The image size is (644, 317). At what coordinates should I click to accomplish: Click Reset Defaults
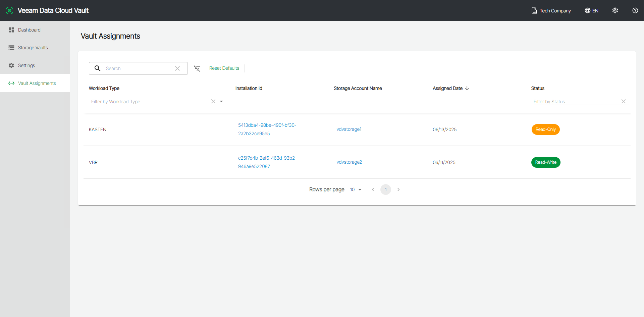click(224, 68)
